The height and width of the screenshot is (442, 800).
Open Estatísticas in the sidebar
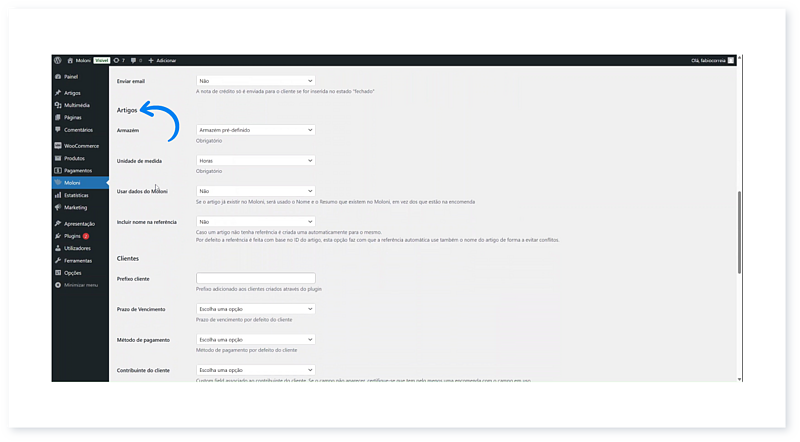77,195
